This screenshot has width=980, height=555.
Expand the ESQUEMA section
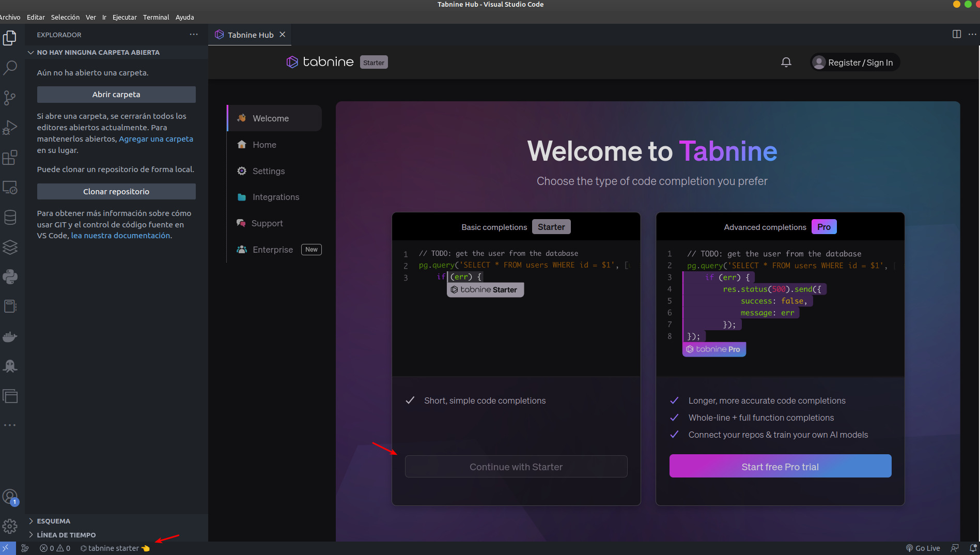tap(54, 521)
